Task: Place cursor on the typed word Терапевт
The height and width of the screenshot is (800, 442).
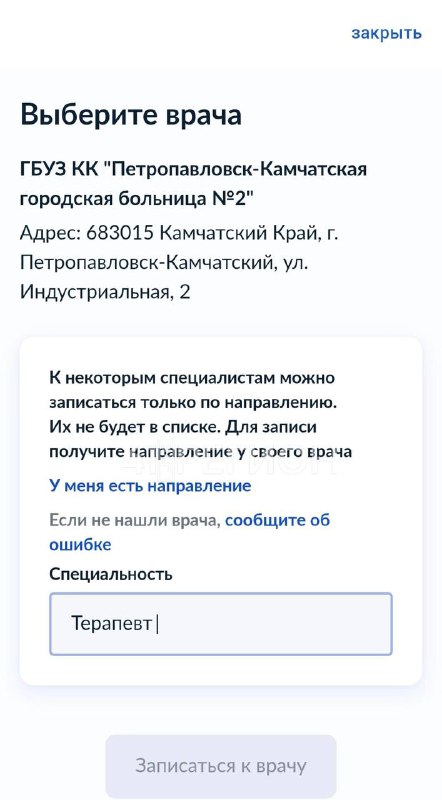Action: point(111,623)
